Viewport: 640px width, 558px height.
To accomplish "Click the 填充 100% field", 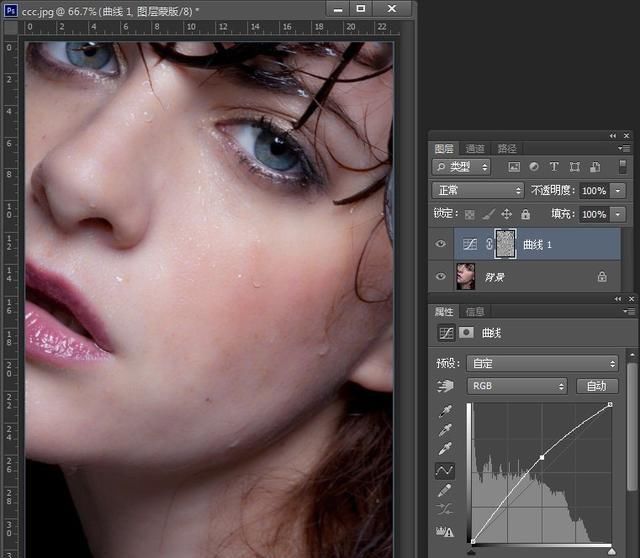I will (594, 214).
